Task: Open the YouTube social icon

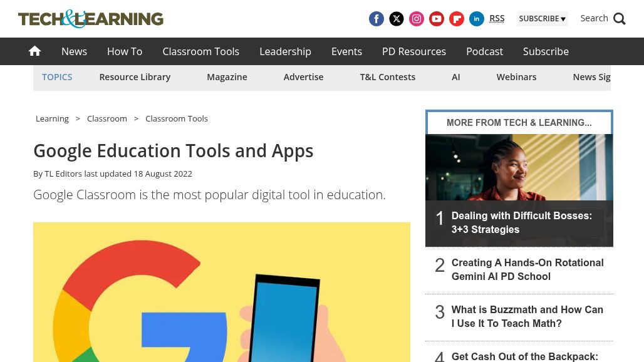Action: pyautogui.click(x=437, y=19)
